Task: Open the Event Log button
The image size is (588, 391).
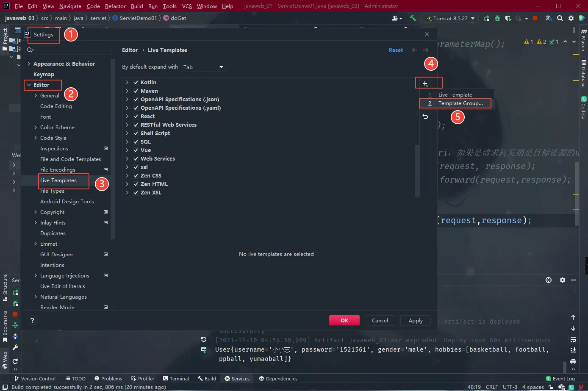Action: point(560,378)
